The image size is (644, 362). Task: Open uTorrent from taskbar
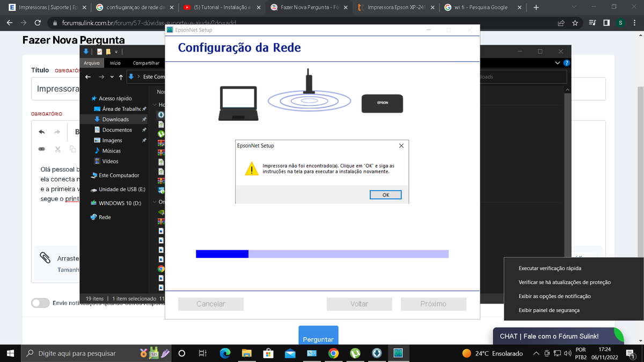point(355,353)
